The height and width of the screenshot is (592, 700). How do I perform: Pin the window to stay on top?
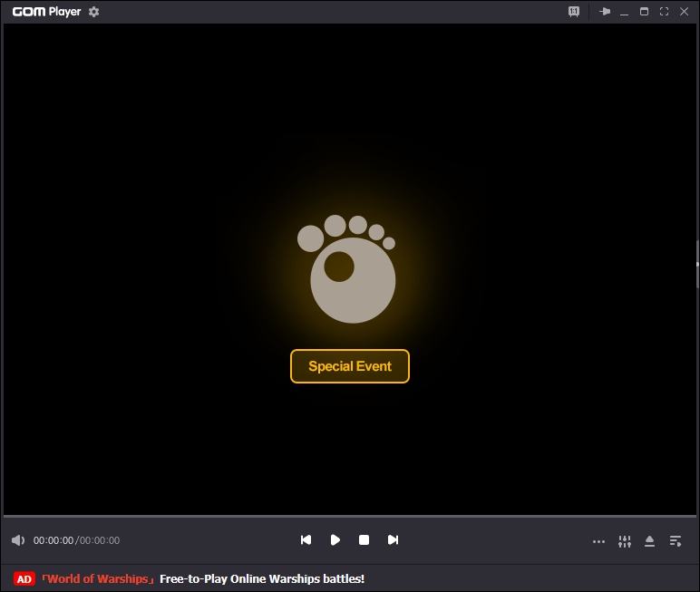[605, 12]
